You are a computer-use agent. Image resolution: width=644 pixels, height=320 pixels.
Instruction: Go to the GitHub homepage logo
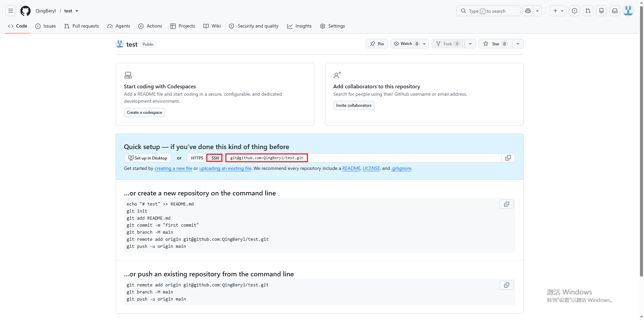pyautogui.click(x=25, y=11)
